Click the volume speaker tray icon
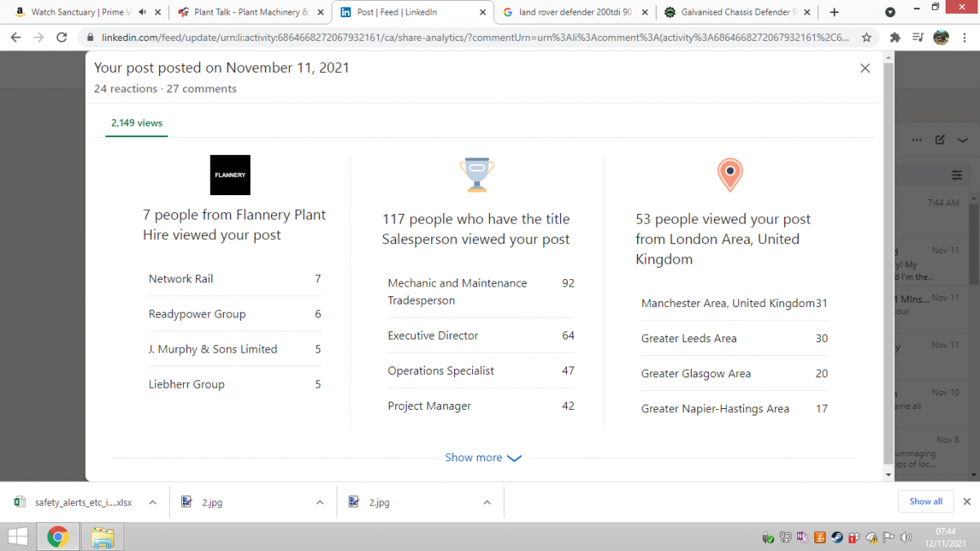The image size is (980, 551). point(906,537)
